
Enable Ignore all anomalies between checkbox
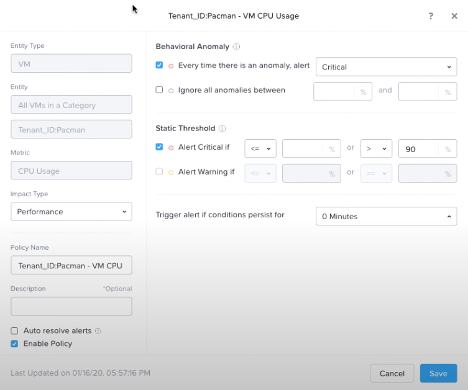point(159,90)
